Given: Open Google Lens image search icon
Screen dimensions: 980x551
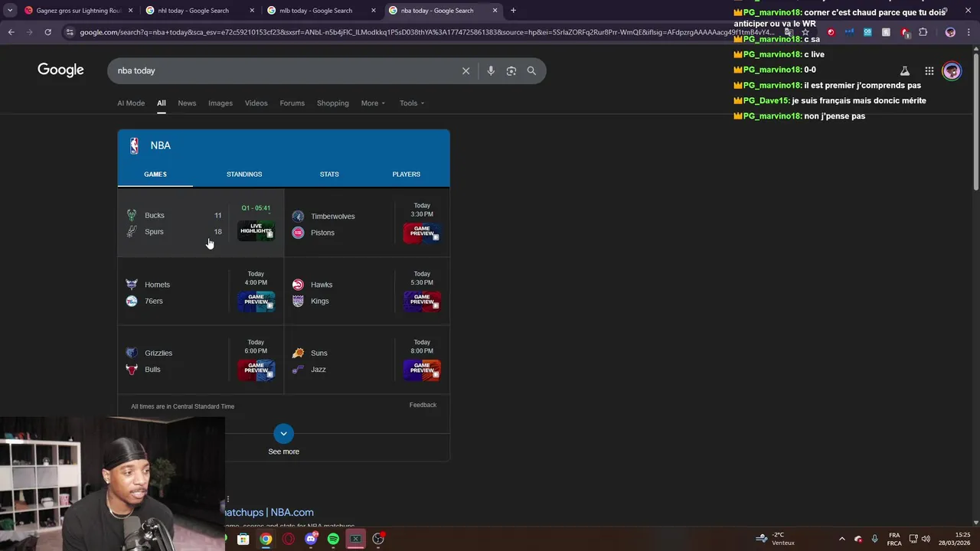Looking at the screenshot, I should coord(511,70).
